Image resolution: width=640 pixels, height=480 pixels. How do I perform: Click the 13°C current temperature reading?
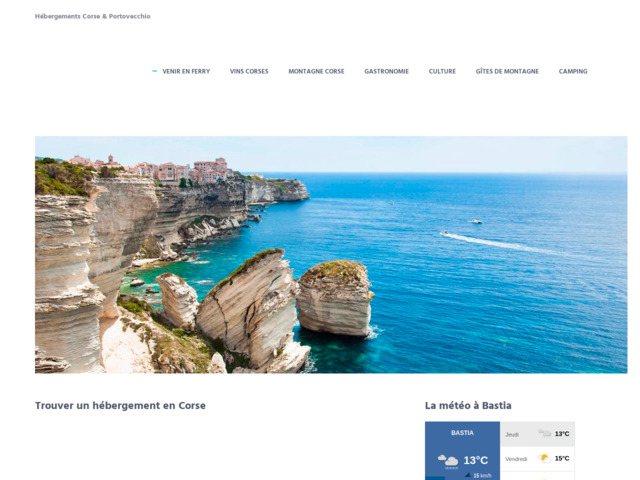(x=476, y=460)
